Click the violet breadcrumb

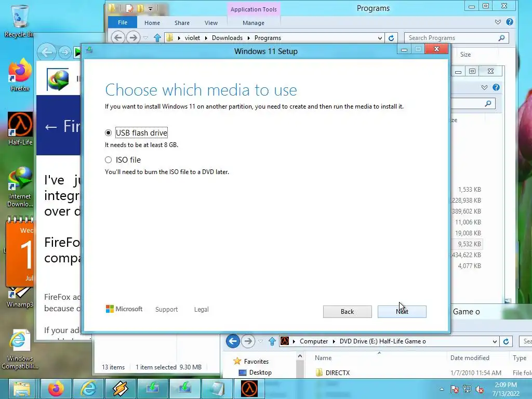[x=192, y=37]
